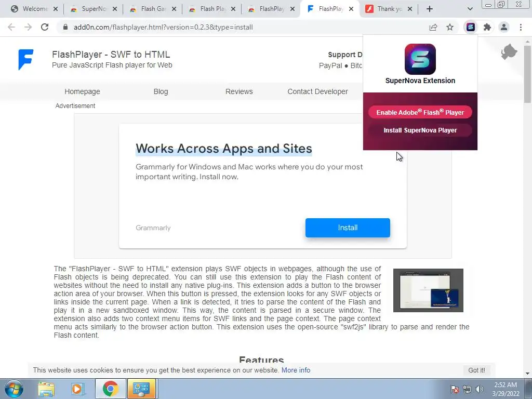Image resolution: width=532 pixels, height=399 pixels.
Task: Click Install SuperNova Player button
Action: [x=420, y=130]
